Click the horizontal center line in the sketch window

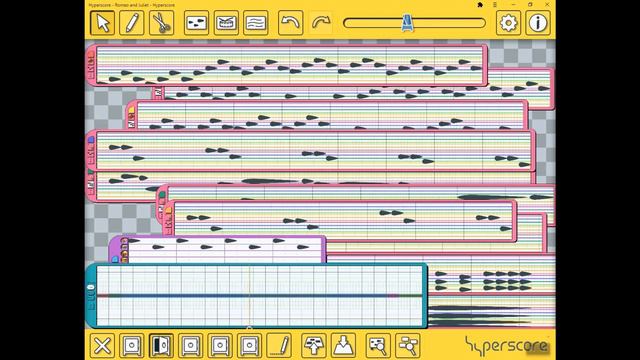(x=259, y=295)
